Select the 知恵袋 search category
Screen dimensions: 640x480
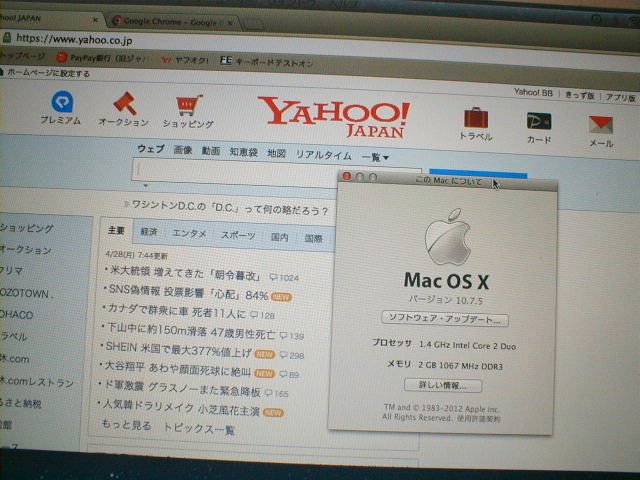coord(243,152)
